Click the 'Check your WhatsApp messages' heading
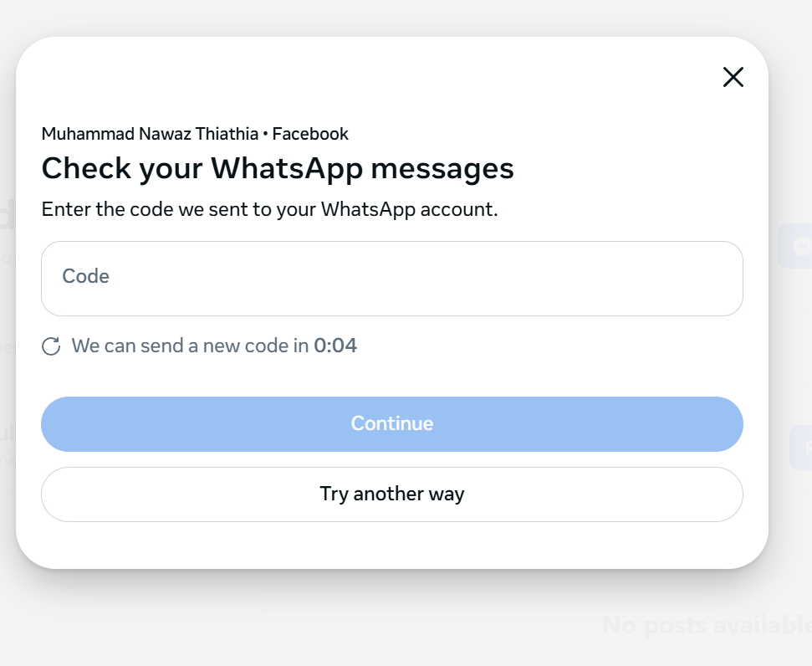812x666 pixels. point(278,169)
